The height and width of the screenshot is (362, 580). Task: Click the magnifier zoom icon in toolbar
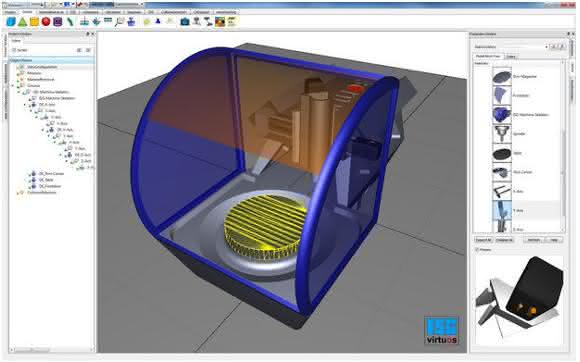click(119, 22)
